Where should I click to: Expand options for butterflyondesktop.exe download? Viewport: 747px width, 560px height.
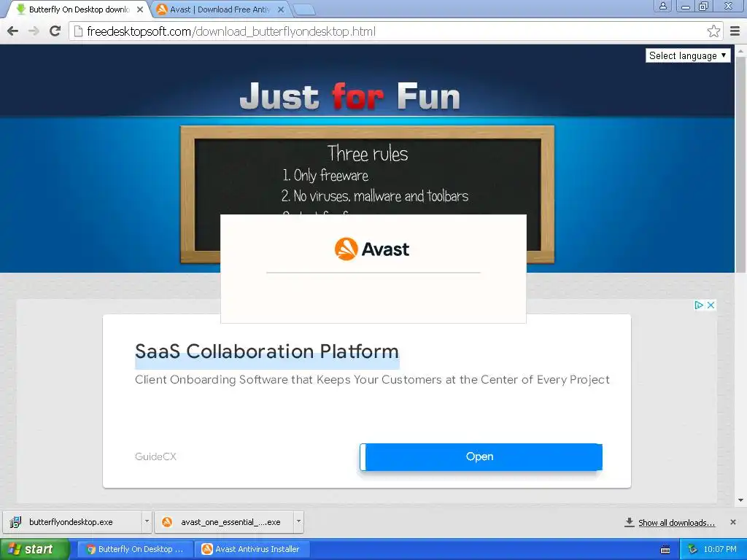coord(147,521)
